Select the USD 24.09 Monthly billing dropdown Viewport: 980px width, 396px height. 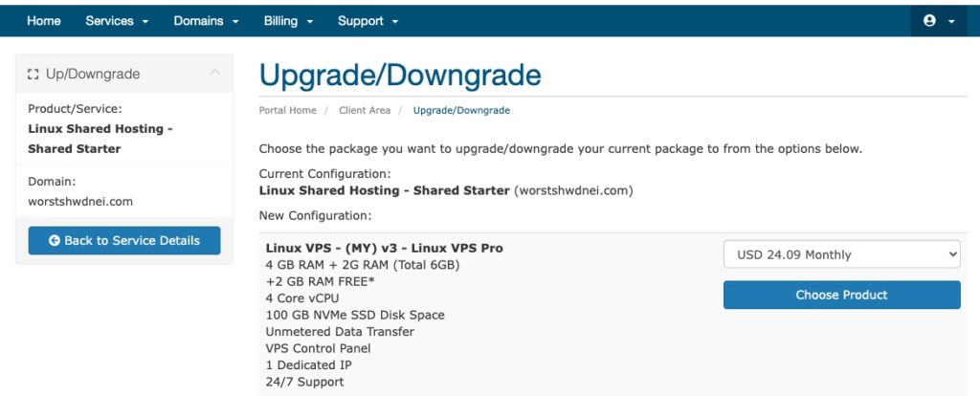[841, 254]
